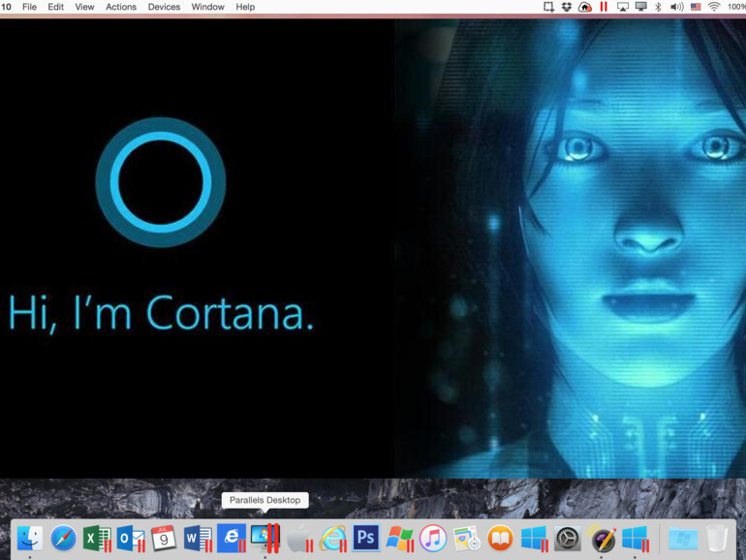
Task: Click the purple lens and pencil Dock icon
Action: (602, 539)
